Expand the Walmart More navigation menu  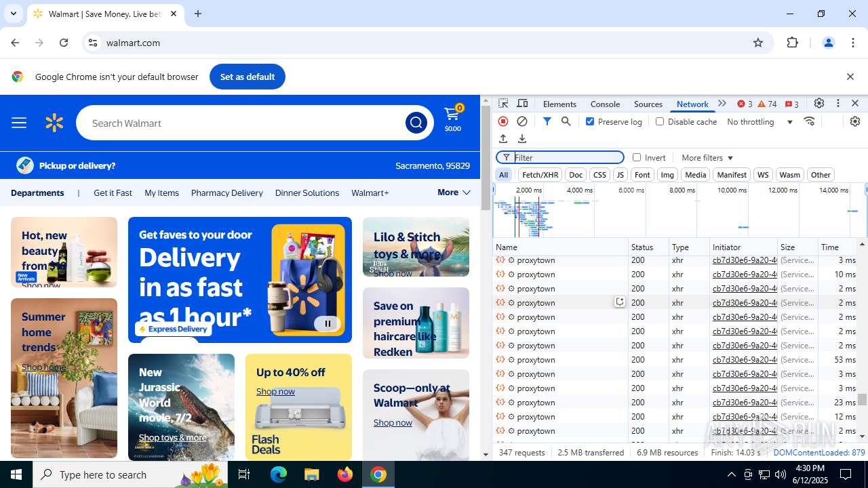click(454, 192)
